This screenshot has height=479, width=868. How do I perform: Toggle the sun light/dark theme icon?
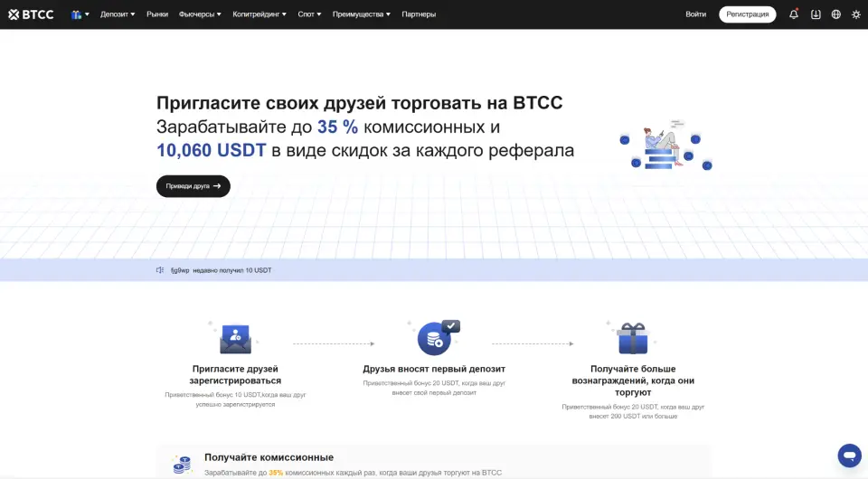(x=856, y=14)
